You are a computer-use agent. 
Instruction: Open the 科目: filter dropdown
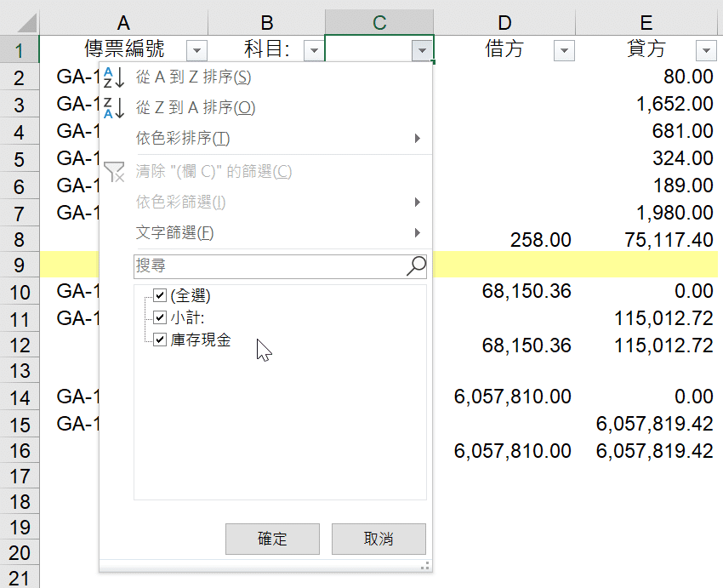[x=314, y=50]
